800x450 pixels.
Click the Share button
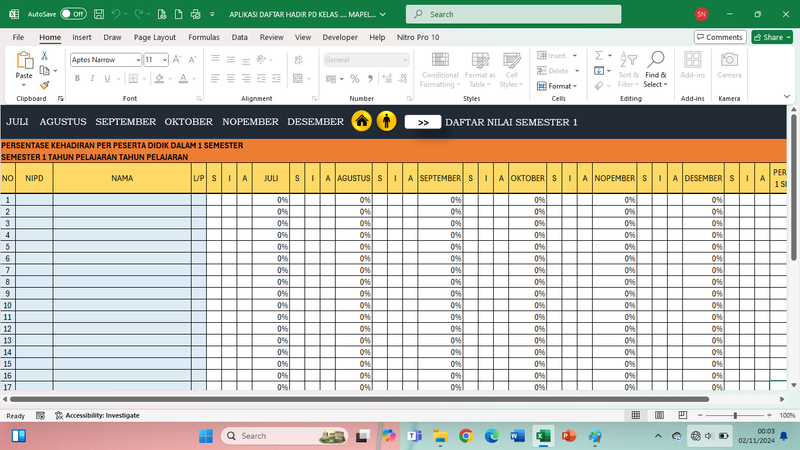(772, 37)
